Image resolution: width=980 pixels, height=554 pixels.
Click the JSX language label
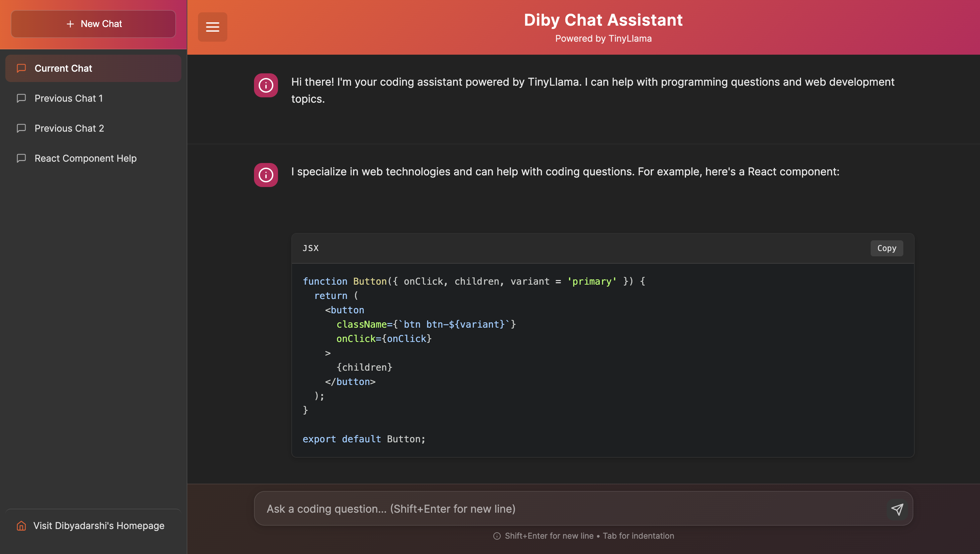click(310, 248)
